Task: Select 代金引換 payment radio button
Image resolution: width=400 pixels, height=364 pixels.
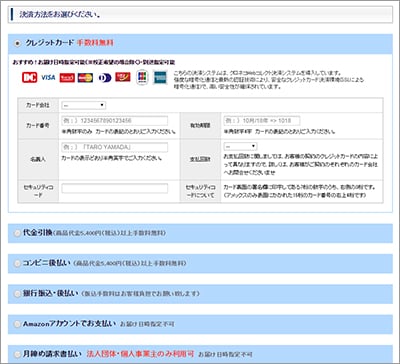Action: 17,233
